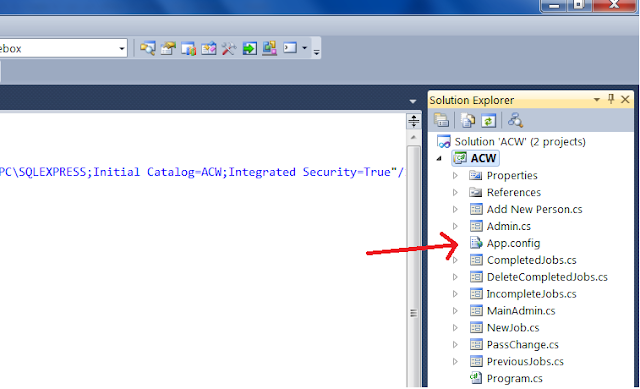Click 'Integrated Security=True' text in editor
This screenshot has width=640, height=389.
[x=309, y=172]
